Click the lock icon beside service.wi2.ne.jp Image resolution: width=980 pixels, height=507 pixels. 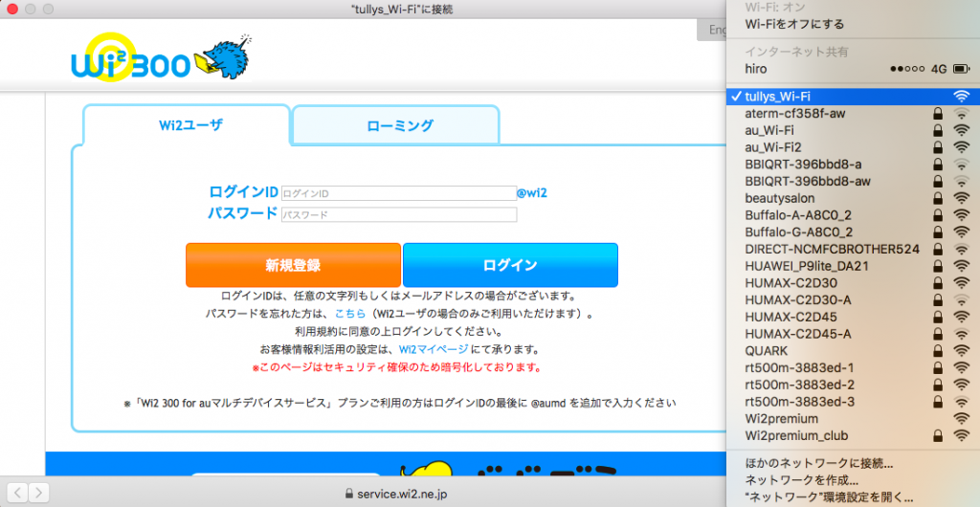(x=349, y=494)
